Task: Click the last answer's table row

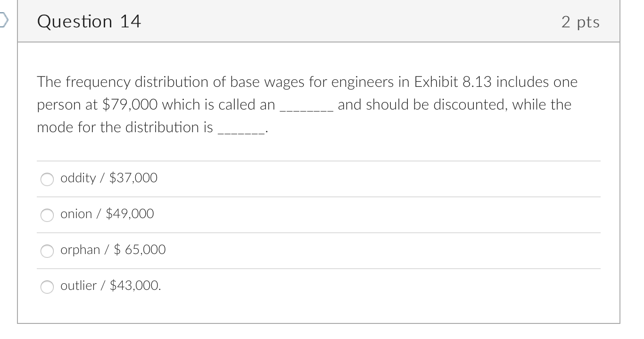Action: pyautogui.click(x=319, y=286)
